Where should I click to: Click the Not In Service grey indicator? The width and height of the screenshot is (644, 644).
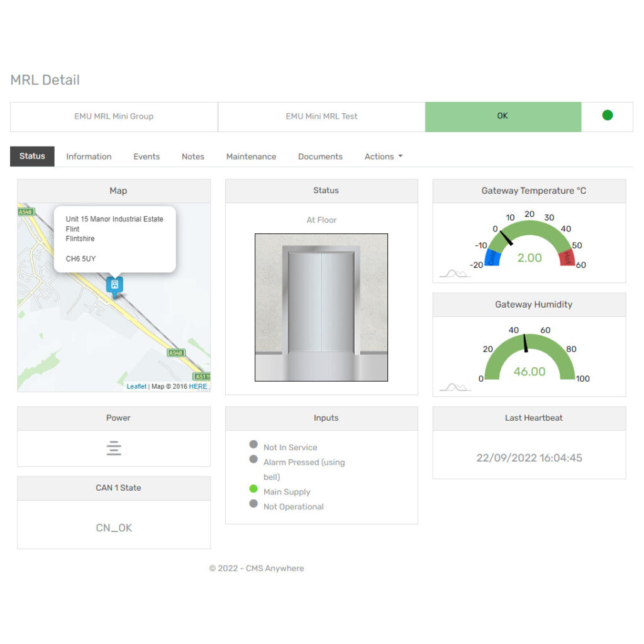click(253, 445)
